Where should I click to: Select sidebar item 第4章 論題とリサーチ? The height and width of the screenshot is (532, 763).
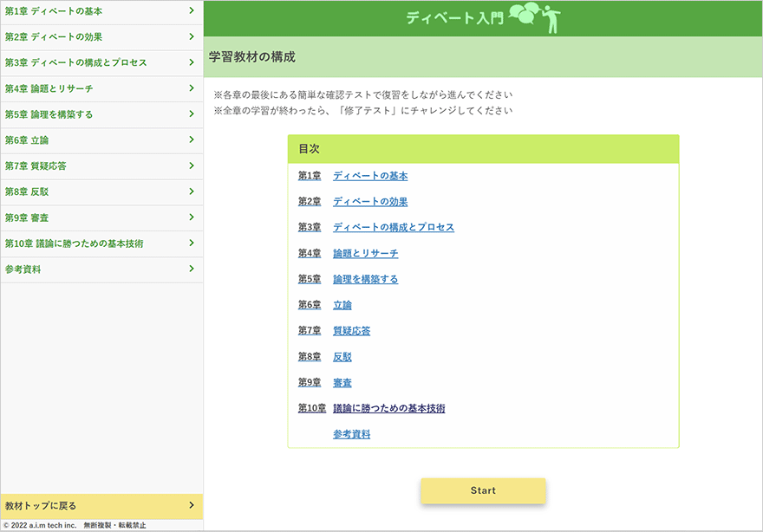101,88
